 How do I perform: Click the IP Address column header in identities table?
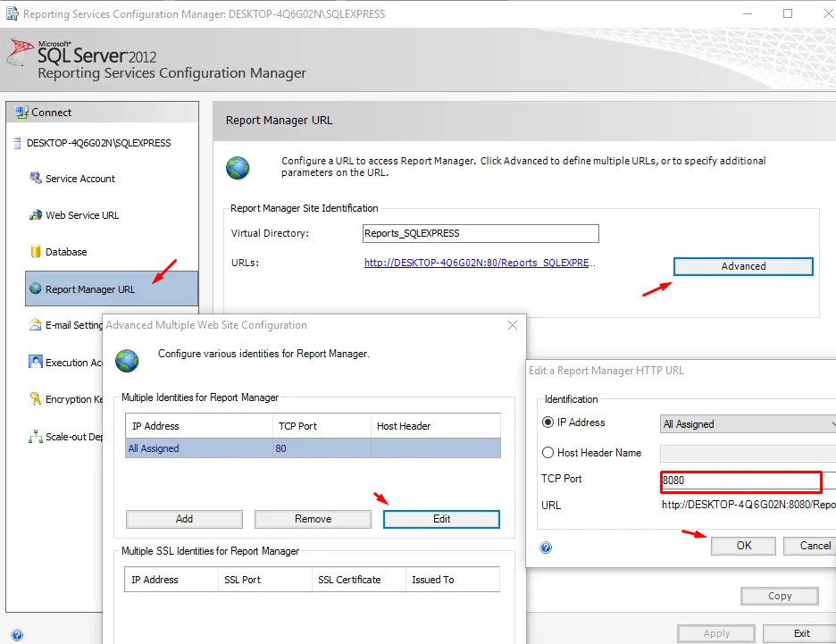tap(199, 426)
